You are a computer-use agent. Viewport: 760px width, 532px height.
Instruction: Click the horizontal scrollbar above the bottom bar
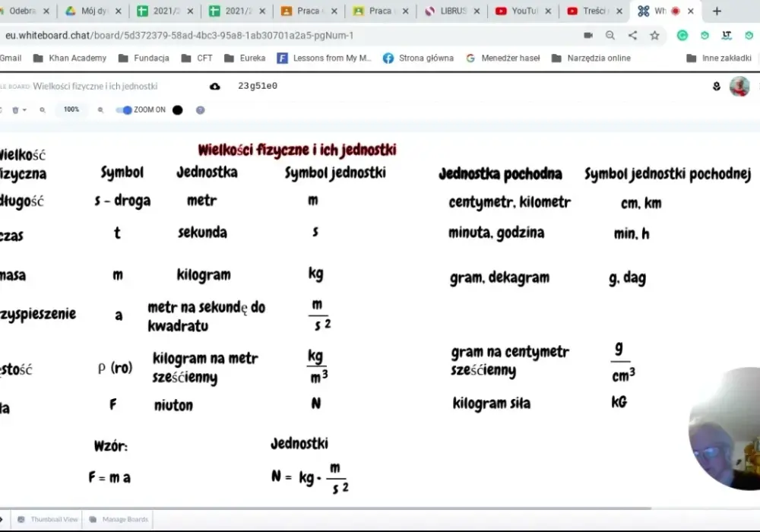[325, 508]
